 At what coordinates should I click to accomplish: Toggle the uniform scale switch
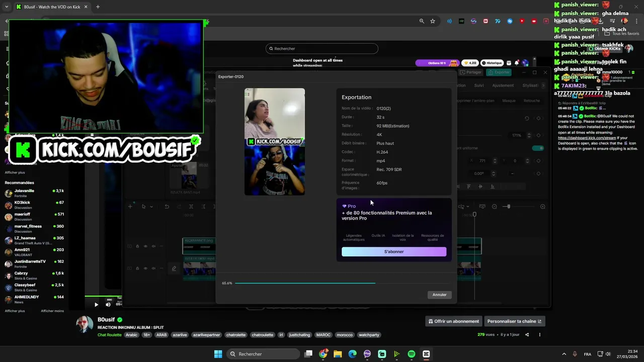click(538, 148)
